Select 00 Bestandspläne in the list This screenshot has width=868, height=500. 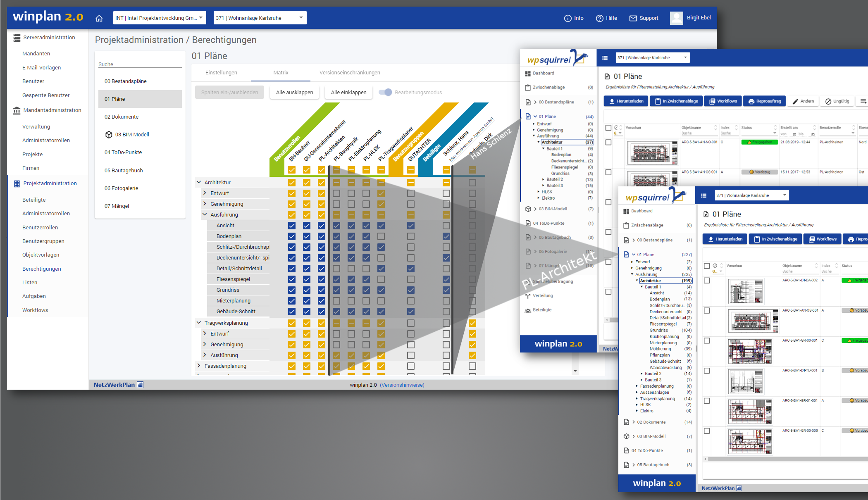point(140,81)
